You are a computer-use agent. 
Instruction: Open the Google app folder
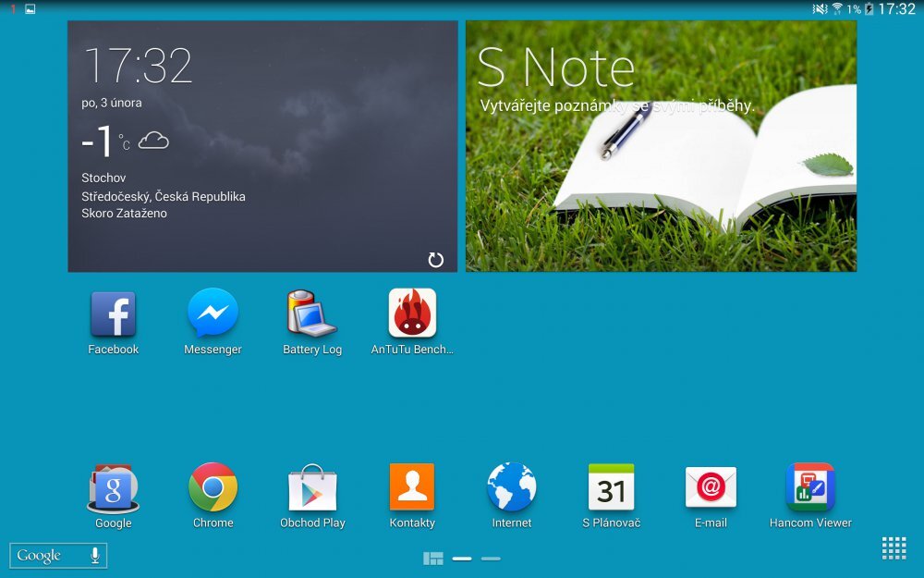click(113, 486)
